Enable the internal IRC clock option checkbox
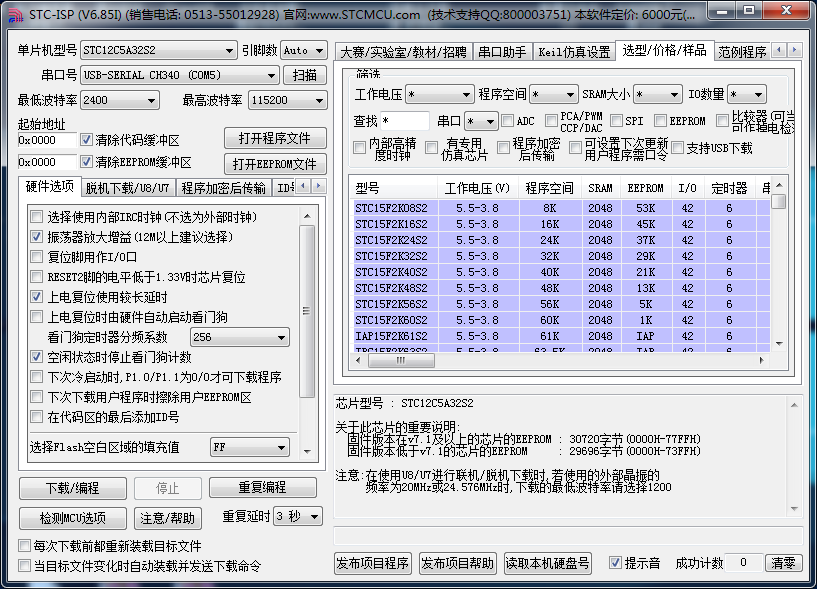This screenshot has width=817, height=589. point(37,217)
